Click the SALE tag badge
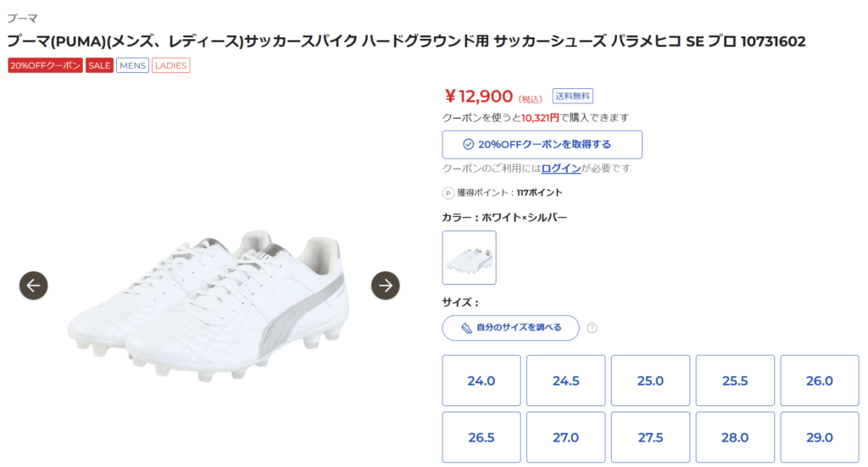 [x=99, y=65]
